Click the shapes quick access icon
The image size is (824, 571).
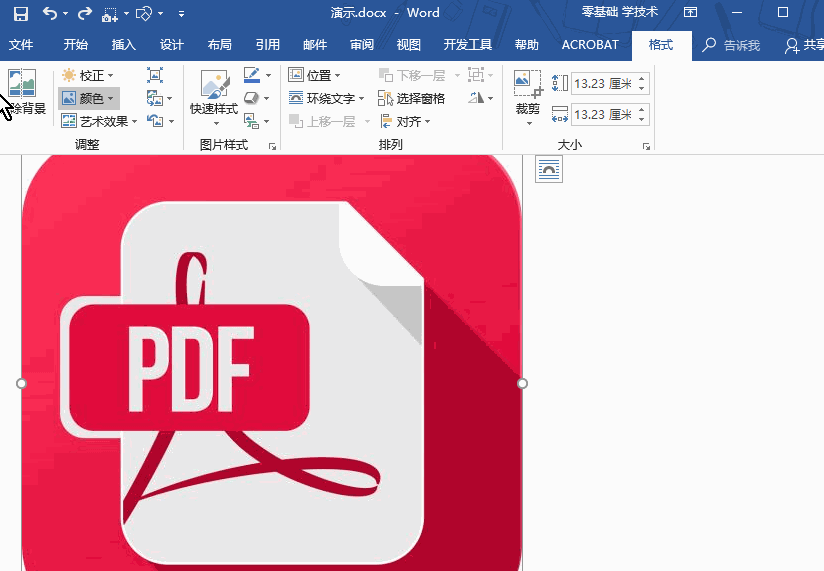144,14
